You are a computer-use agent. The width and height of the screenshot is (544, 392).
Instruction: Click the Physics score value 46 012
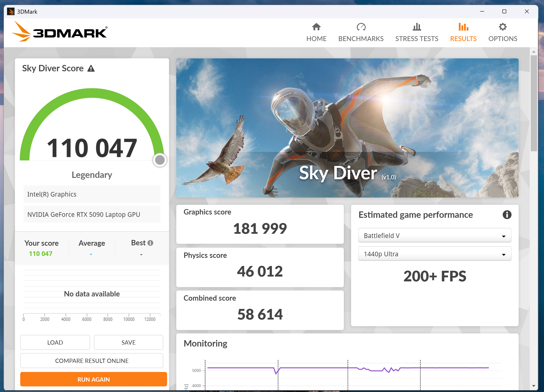point(260,271)
